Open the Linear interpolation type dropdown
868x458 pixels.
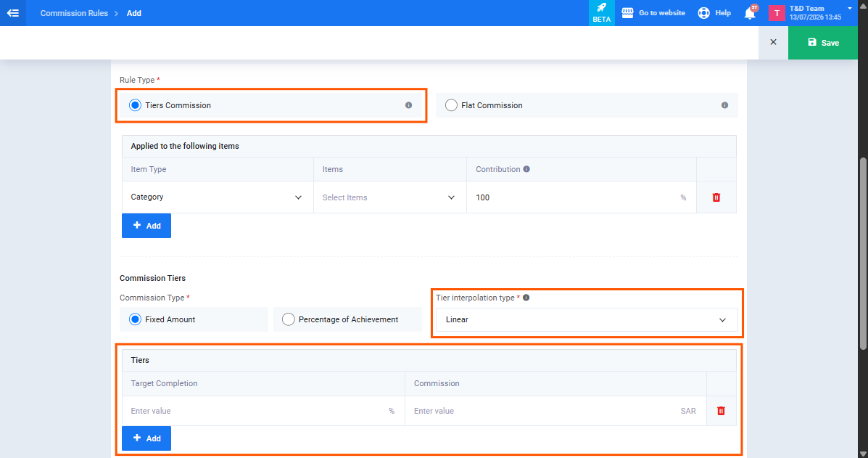pyautogui.click(x=587, y=319)
